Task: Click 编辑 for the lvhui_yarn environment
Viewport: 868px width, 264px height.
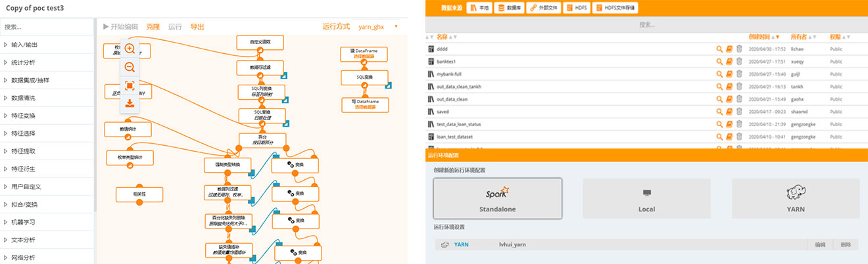Action: [820, 244]
